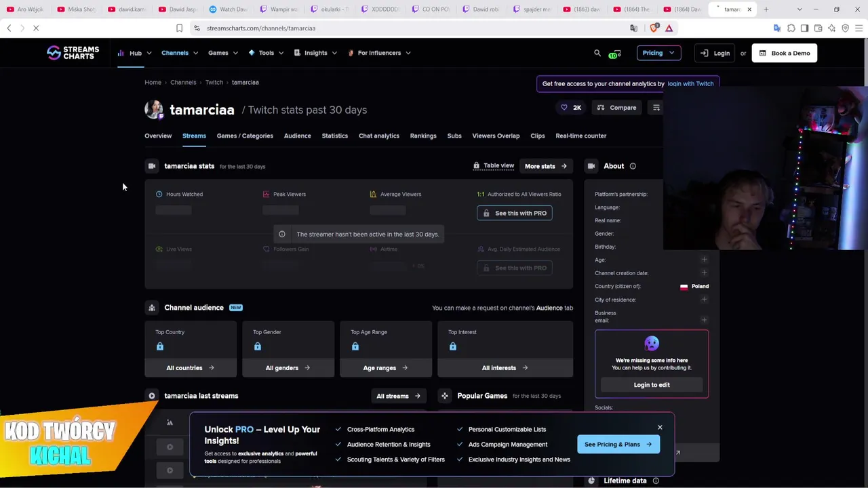Click Book a Demo
This screenshot has width=868, height=488.
pyautogui.click(x=785, y=53)
